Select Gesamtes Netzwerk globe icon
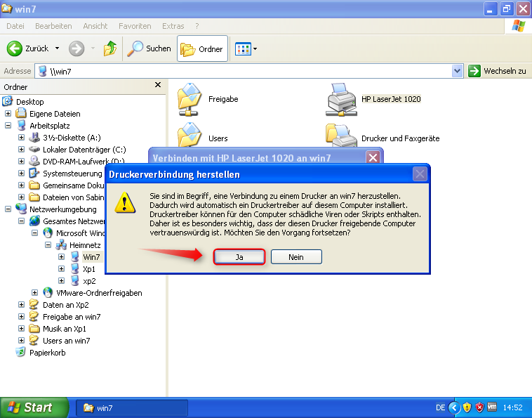532x418 pixels. tap(34, 221)
